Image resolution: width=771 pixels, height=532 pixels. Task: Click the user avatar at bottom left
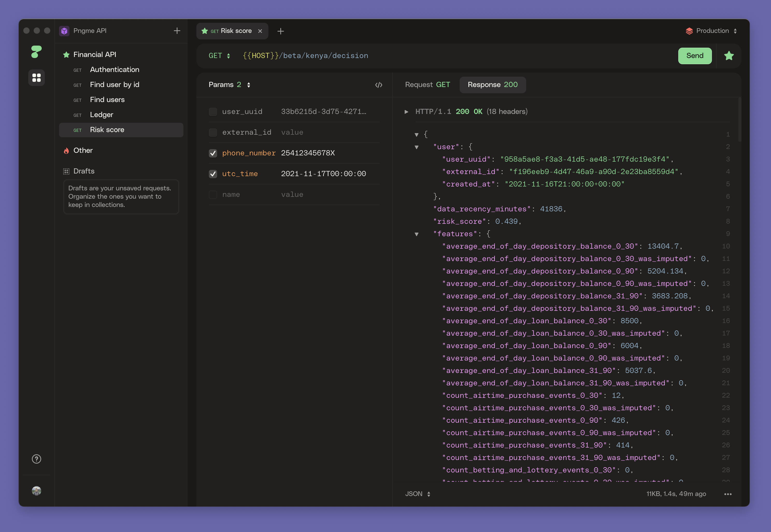tap(36, 490)
